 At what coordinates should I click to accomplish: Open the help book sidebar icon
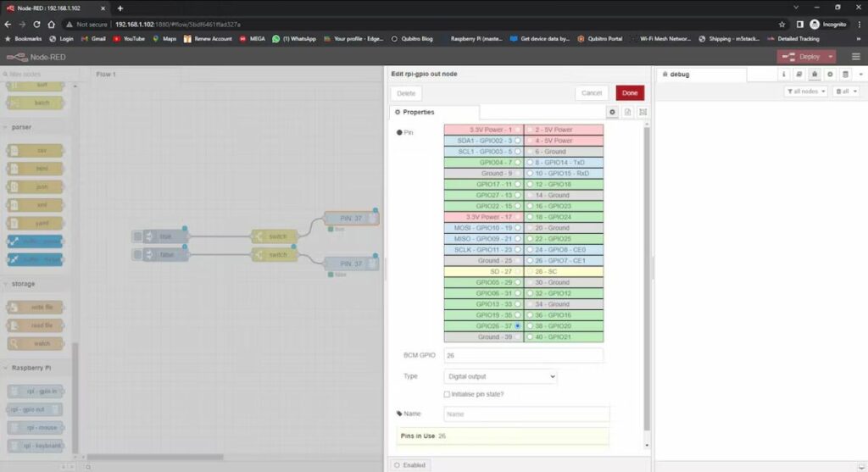(x=798, y=75)
